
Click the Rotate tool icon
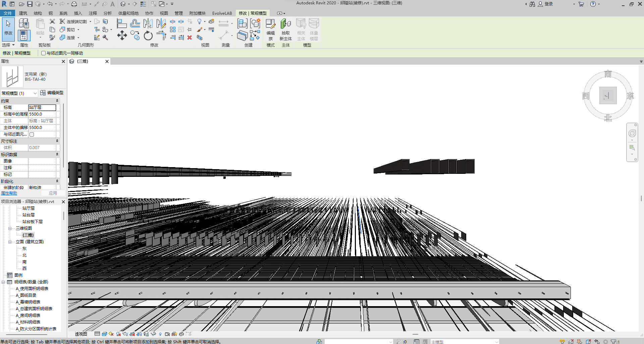[148, 36]
